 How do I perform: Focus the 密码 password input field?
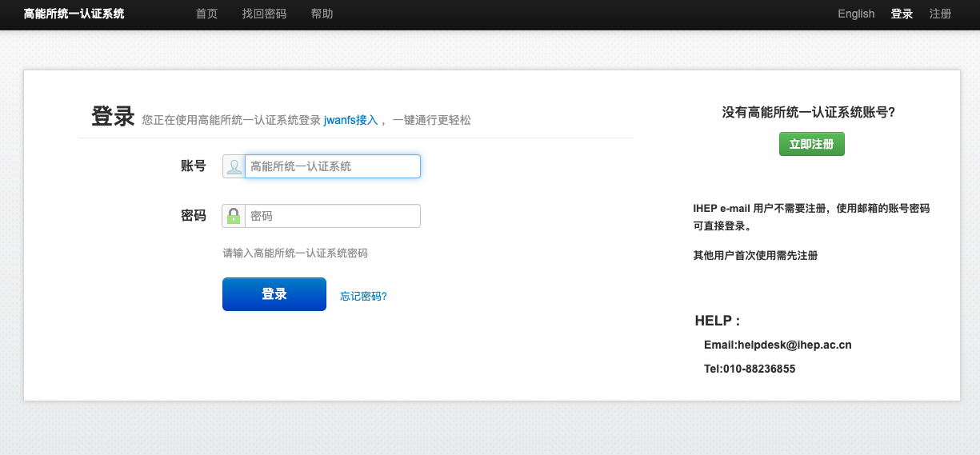[x=332, y=216]
